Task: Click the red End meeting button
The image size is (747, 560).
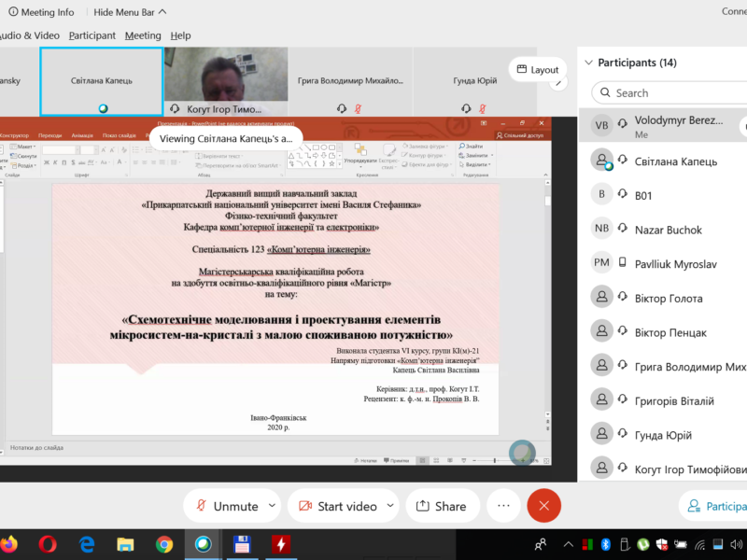Action: click(x=543, y=506)
